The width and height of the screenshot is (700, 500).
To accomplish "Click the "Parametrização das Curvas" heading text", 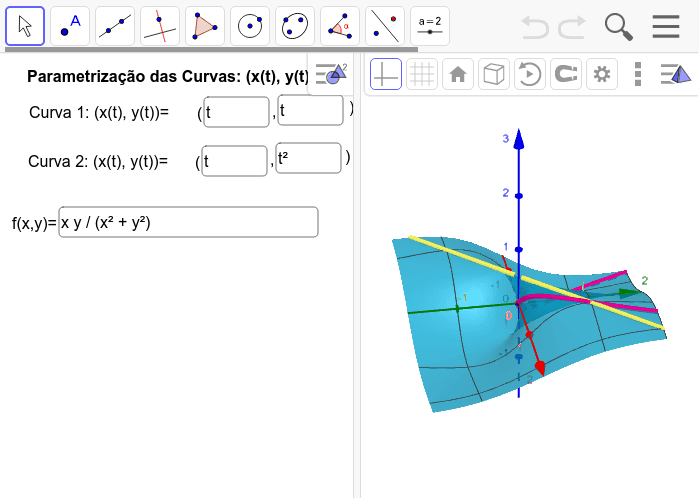I will [168, 76].
